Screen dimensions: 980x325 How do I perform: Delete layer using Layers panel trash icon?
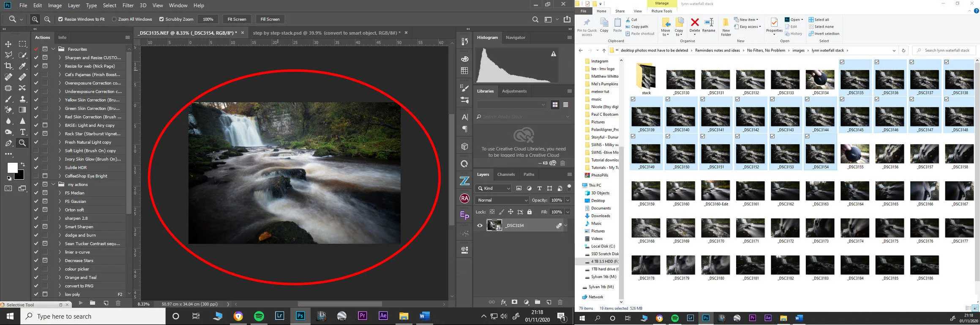coord(560,302)
